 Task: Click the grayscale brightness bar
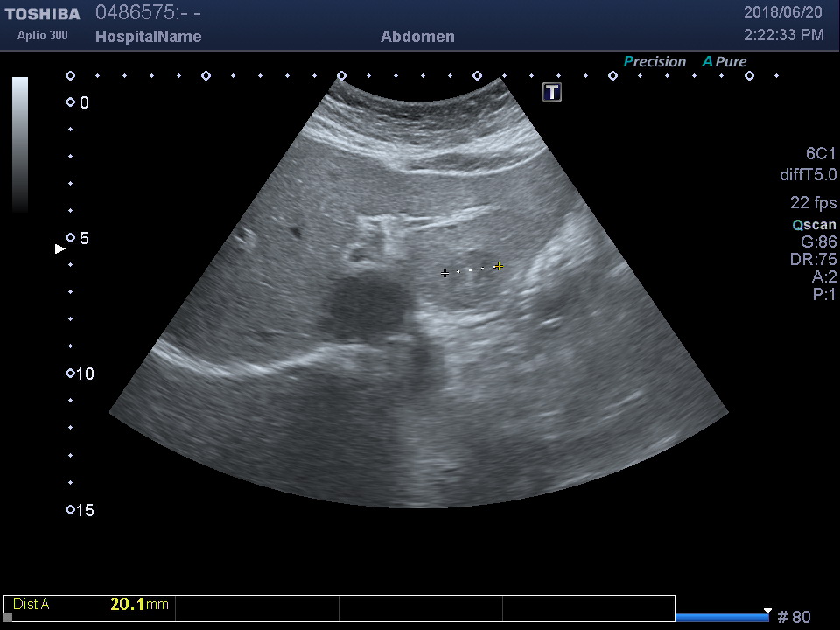click(20, 144)
